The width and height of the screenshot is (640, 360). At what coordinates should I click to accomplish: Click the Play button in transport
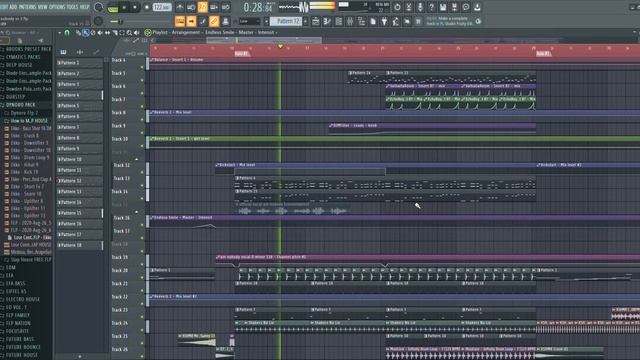[124, 7]
